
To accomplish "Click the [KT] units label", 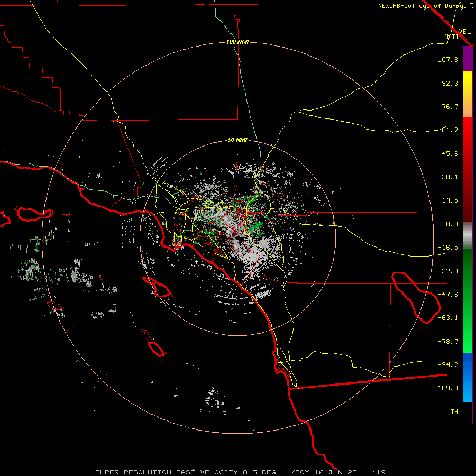I will pos(452,36).
